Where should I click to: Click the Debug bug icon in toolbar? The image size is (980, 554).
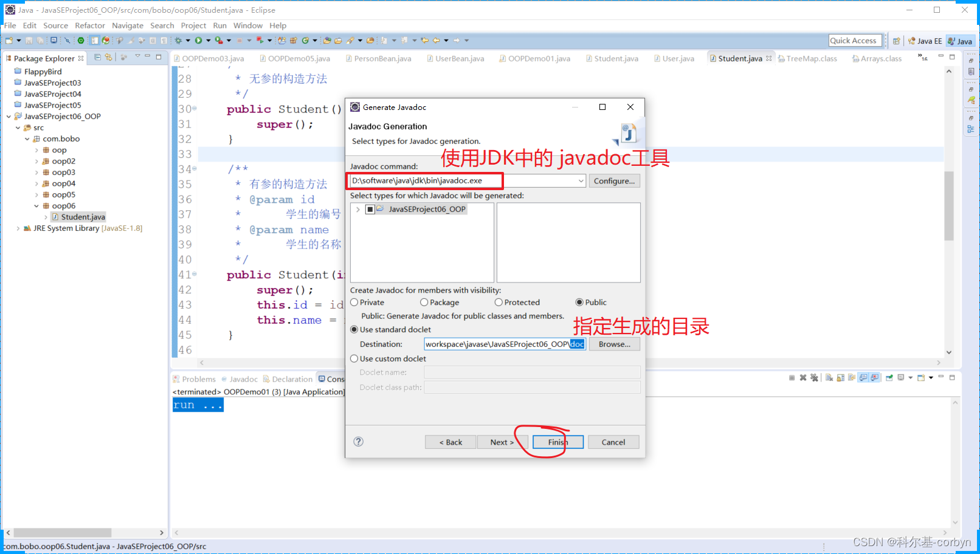point(178,41)
